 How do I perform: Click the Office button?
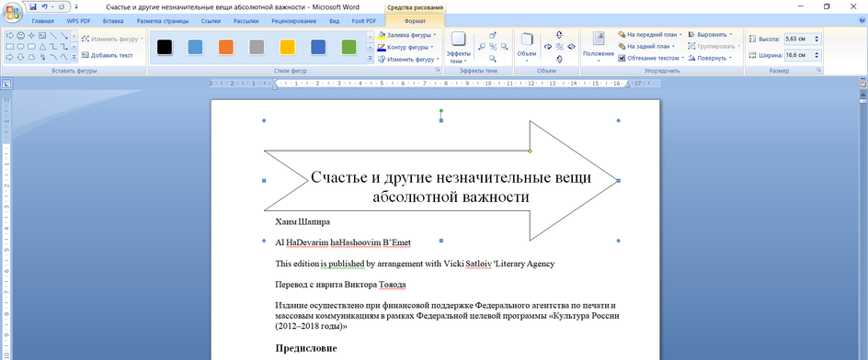coord(13,12)
